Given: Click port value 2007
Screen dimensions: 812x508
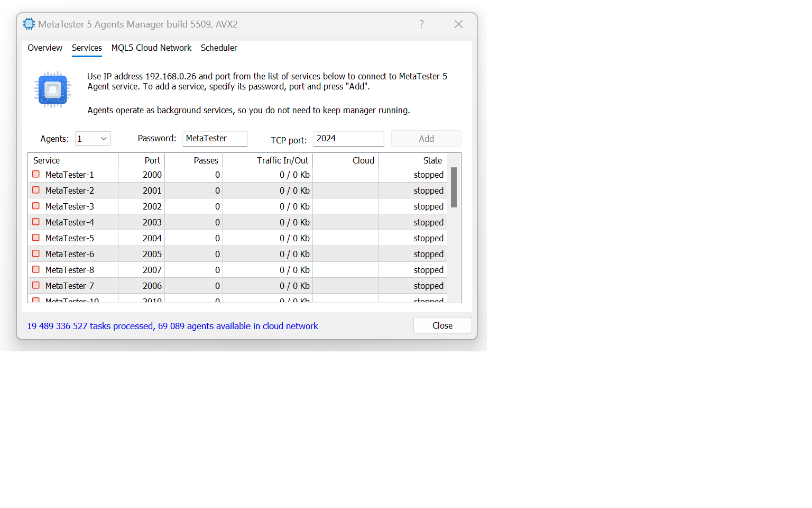Looking at the screenshot, I should pyautogui.click(x=152, y=270).
